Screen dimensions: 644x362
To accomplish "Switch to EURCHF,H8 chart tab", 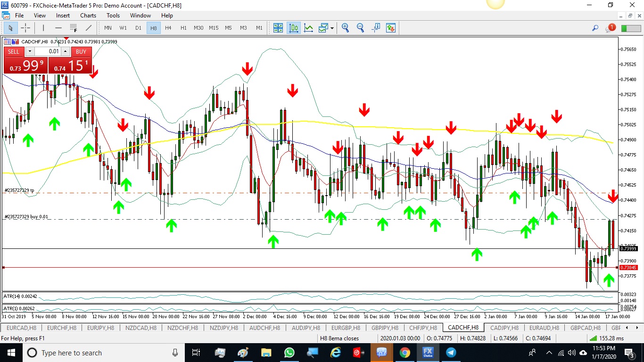I will (61, 328).
